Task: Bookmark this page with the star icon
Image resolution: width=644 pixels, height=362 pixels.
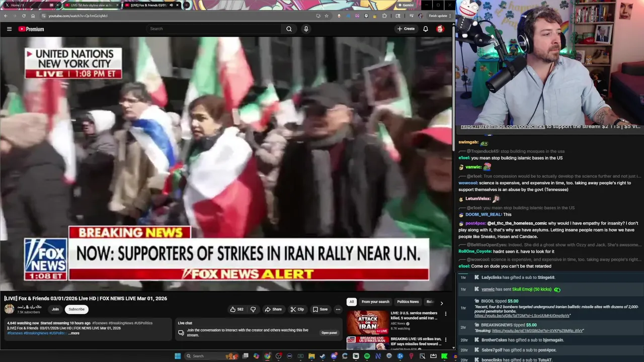Action: tap(327, 16)
